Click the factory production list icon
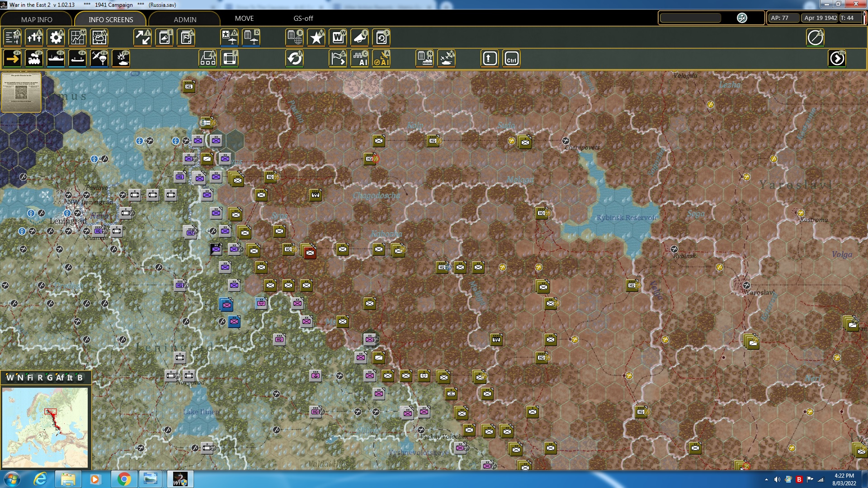Viewport: 868px width, 488px height. tap(425, 59)
